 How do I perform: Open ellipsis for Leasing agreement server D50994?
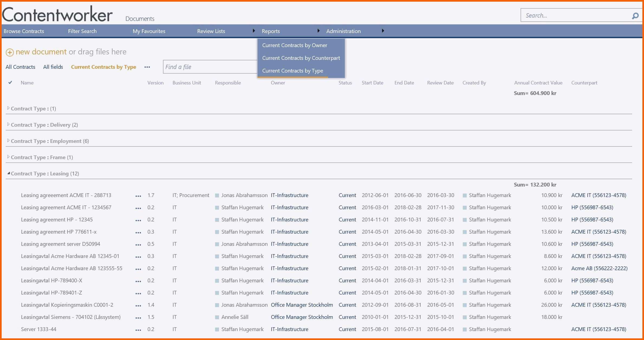pyautogui.click(x=138, y=245)
